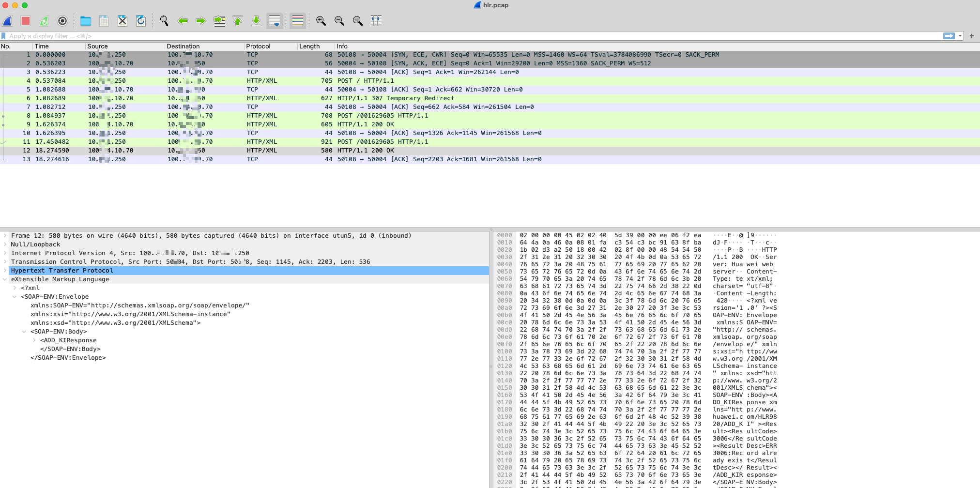
Task: Stop the running capture (red square)
Action: 26,21
